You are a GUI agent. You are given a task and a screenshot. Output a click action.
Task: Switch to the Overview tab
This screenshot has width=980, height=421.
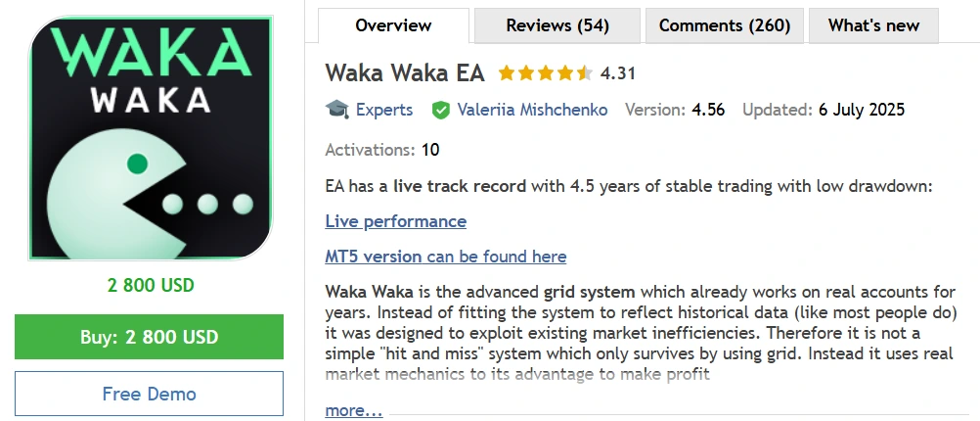coord(393,26)
